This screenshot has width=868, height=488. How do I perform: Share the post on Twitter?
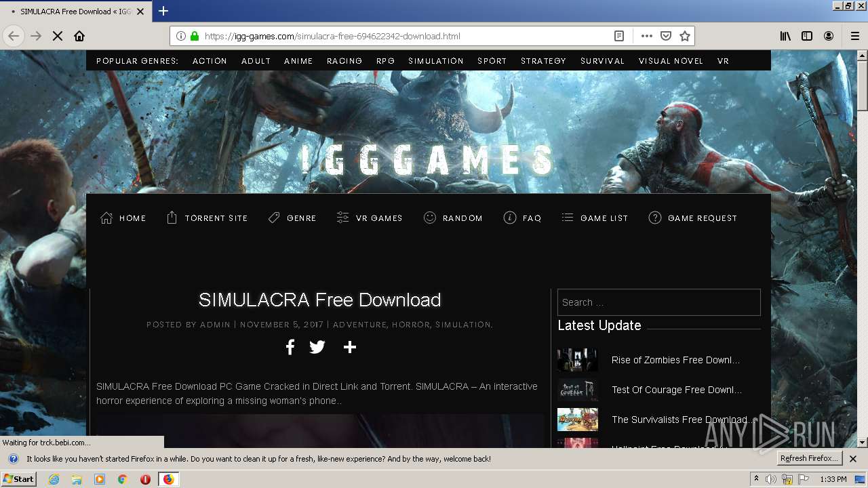tap(317, 347)
